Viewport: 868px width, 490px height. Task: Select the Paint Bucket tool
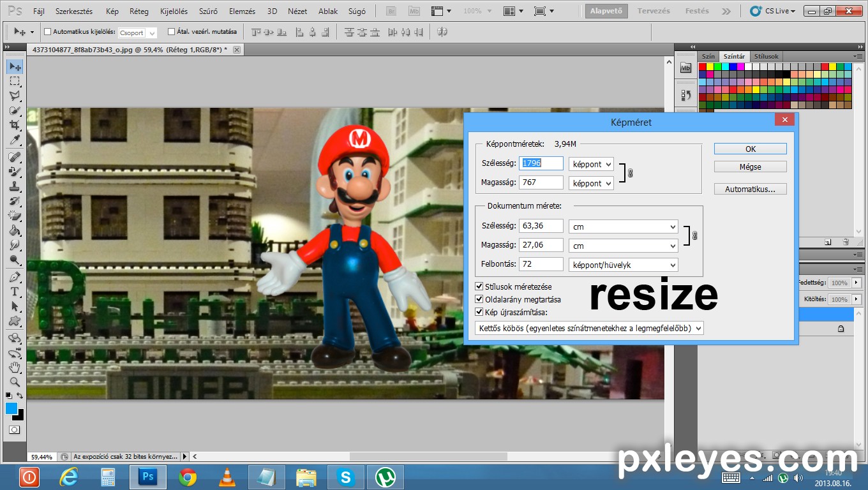pos(15,230)
